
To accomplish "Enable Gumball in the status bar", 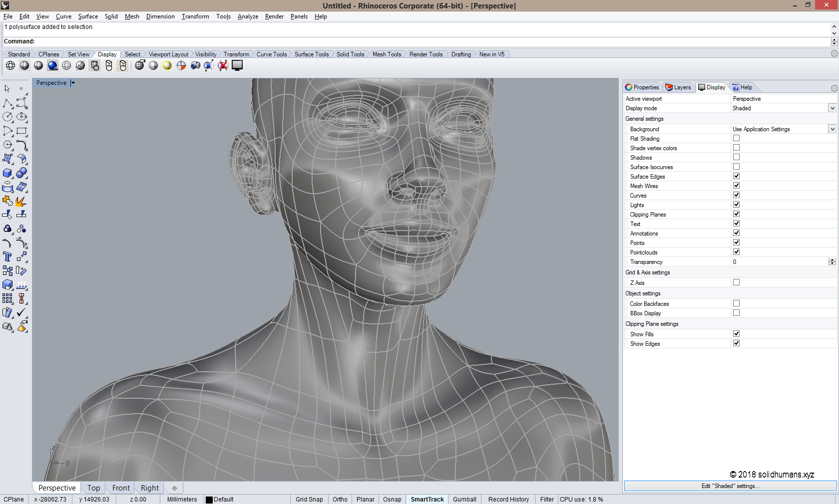I will [x=464, y=499].
